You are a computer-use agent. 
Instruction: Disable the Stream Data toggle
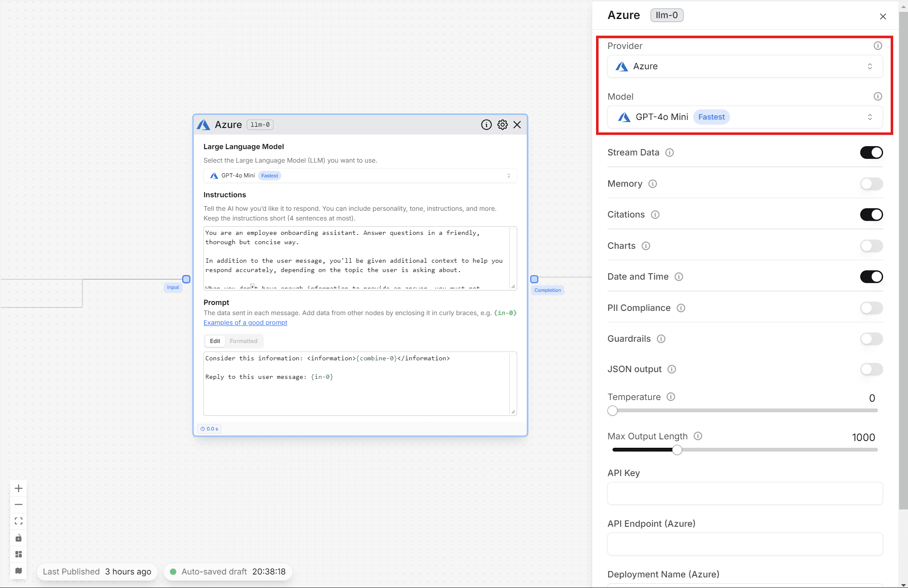point(871,152)
